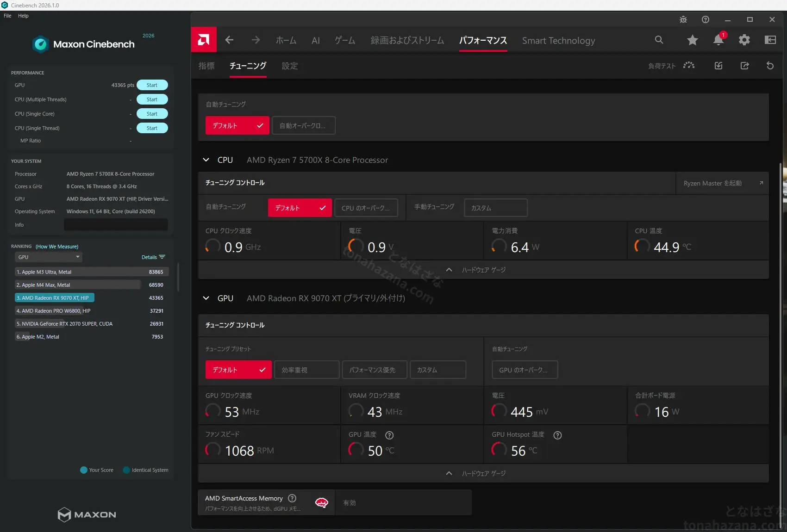Image resolution: width=787 pixels, height=532 pixels.
Task: Open the パフォーマンス tab
Action: coord(483,41)
